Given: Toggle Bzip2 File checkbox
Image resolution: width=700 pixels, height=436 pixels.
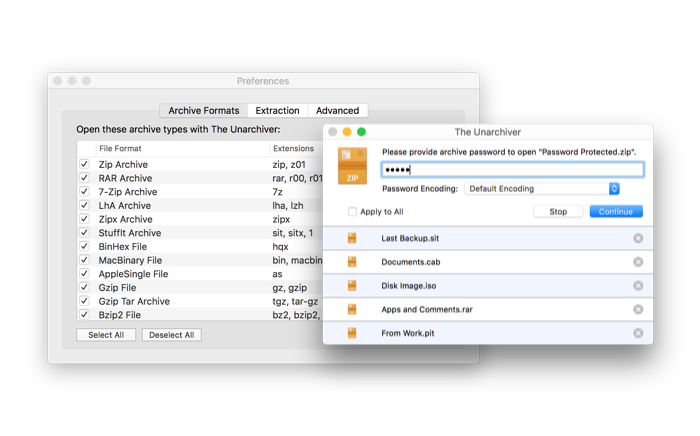Looking at the screenshot, I should (x=84, y=314).
